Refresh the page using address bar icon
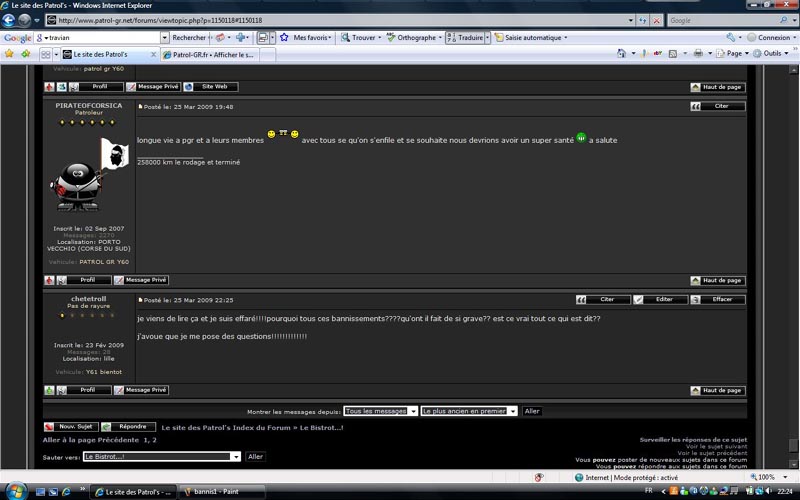800x500 pixels. (643, 20)
